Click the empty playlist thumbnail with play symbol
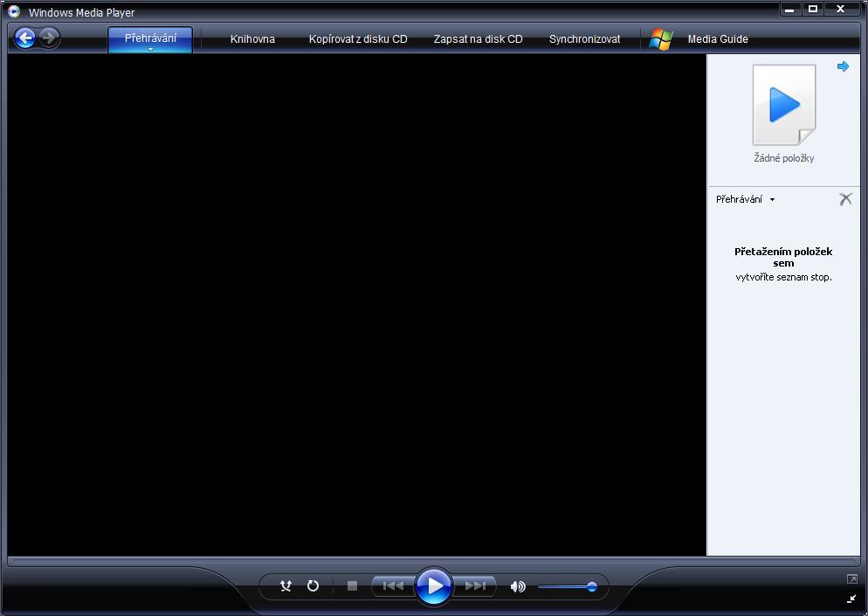The width and height of the screenshot is (868, 616). 783,105
